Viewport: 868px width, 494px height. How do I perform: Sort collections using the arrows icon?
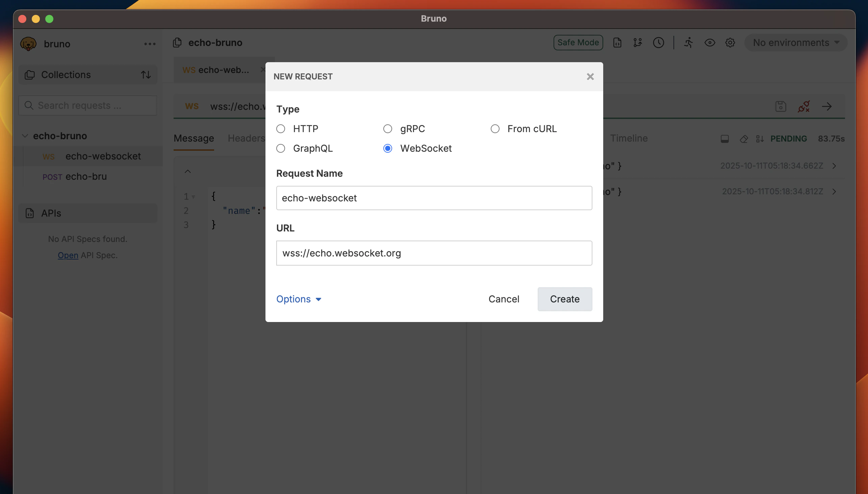[146, 75]
